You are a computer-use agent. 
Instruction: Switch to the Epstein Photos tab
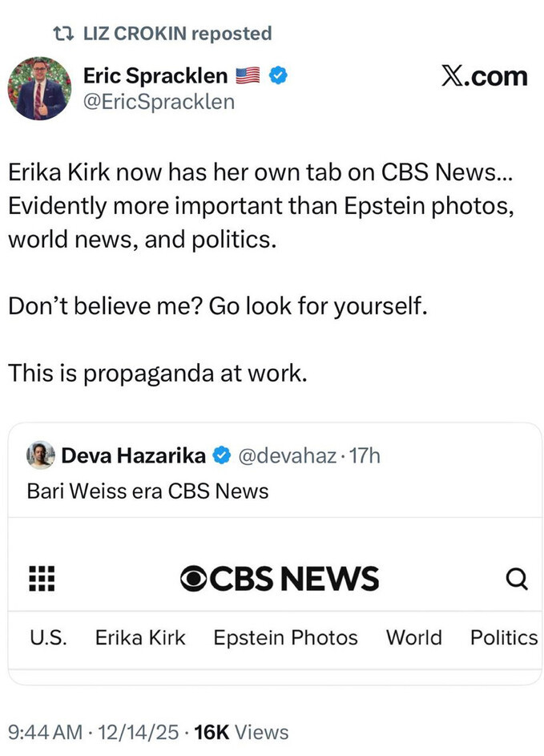coord(285,638)
